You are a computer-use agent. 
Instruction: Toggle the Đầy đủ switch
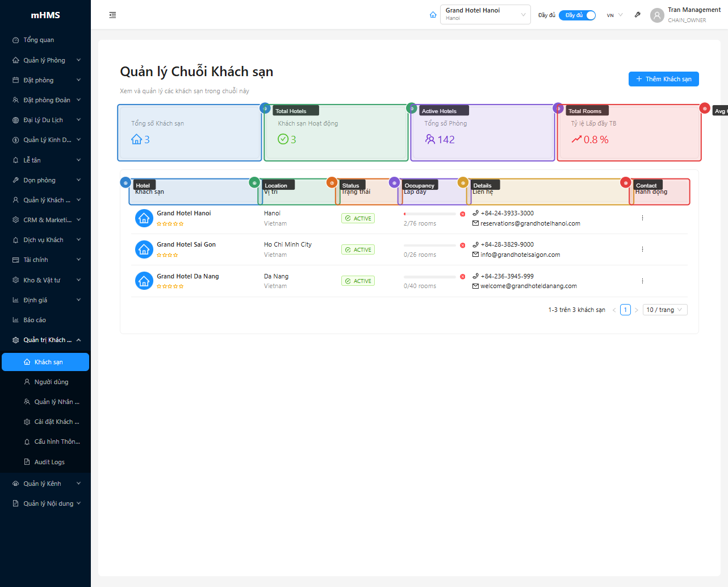pos(577,15)
